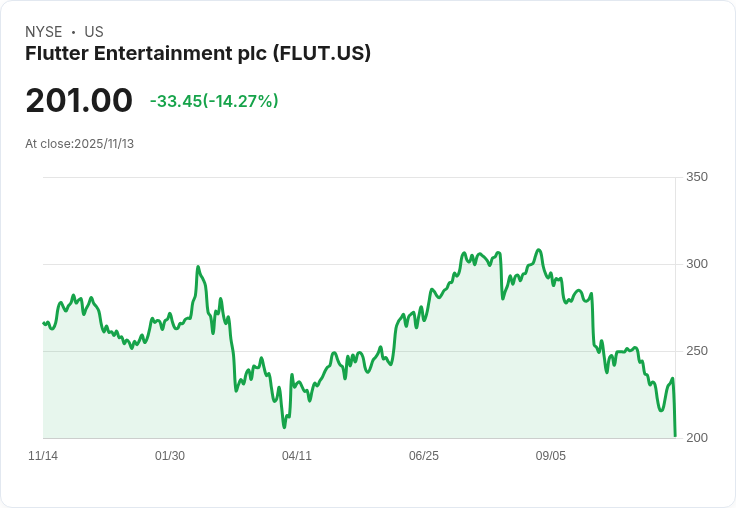Click the 11/14 date on the x-axis
Screen dimensions: 736x508
(x=43, y=456)
